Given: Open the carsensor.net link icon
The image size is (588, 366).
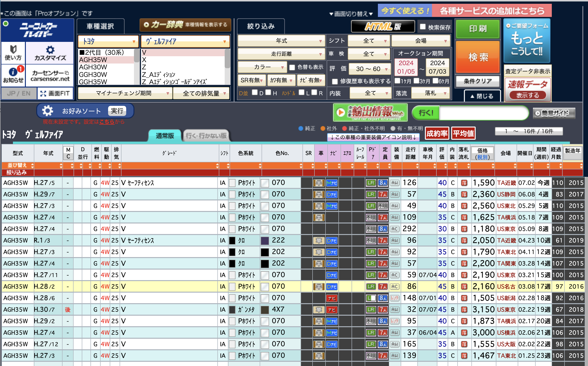Looking at the screenshot, I should click(50, 75).
